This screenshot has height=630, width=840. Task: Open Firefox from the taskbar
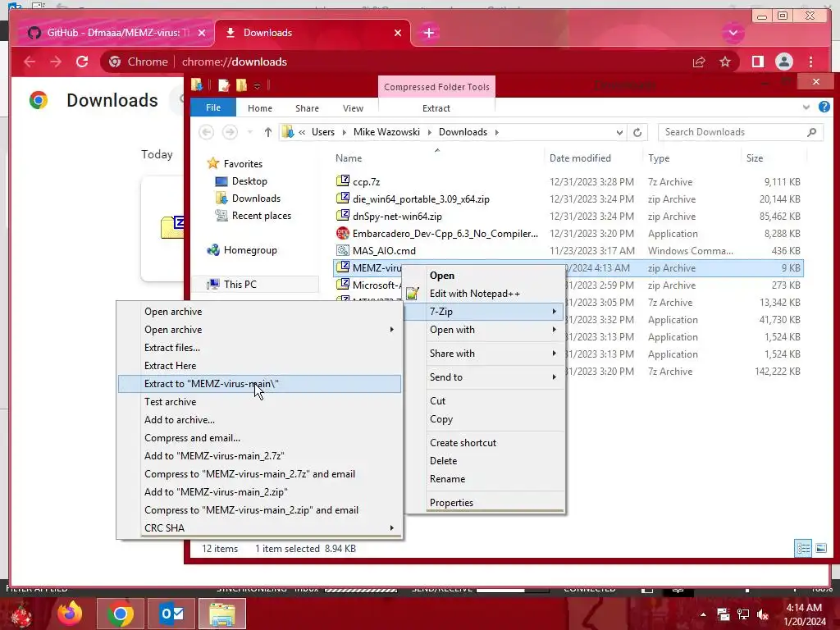pos(71,614)
